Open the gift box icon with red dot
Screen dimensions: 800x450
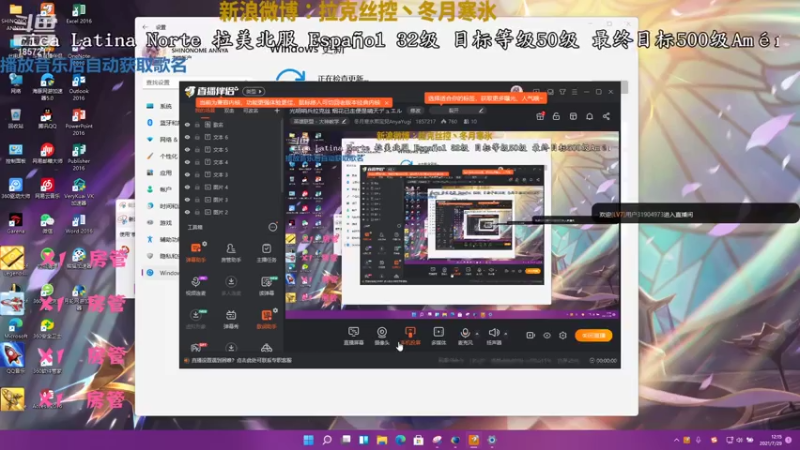coord(540,116)
